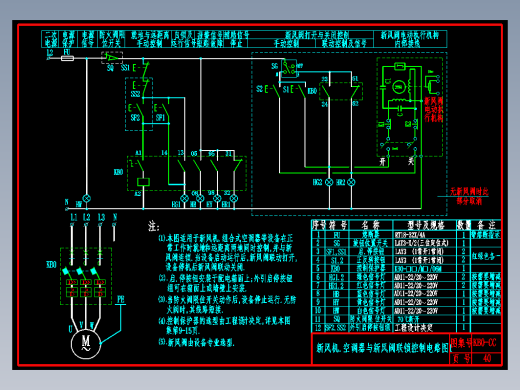Click the HG2 indicator lamp symbol
520x390 pixels.
[x=329, y=182]
